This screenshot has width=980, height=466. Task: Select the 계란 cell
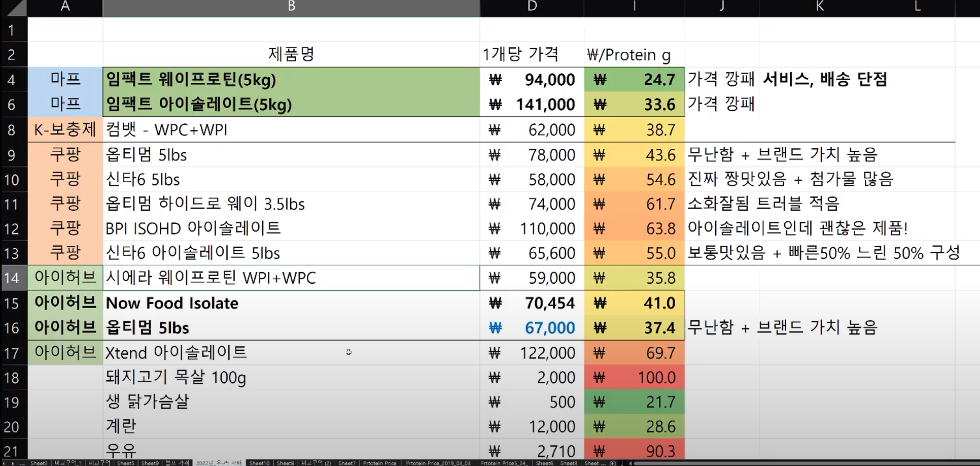click(x=291, y=426)
